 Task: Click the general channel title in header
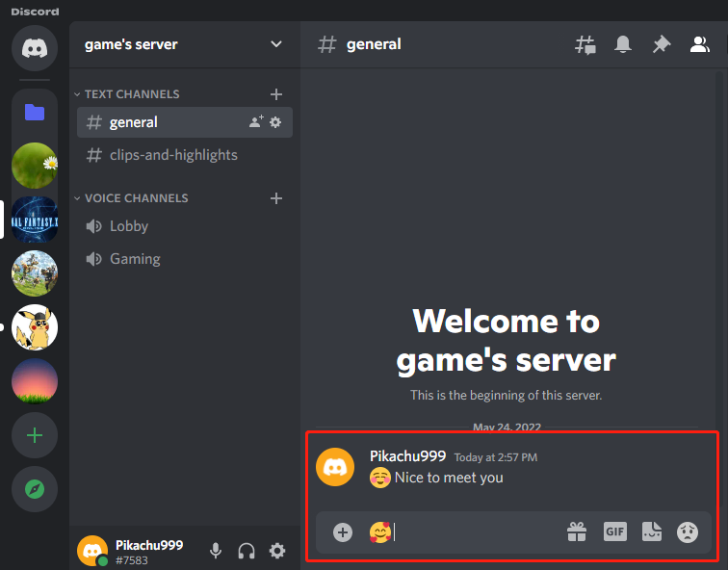tap(374, 44)
